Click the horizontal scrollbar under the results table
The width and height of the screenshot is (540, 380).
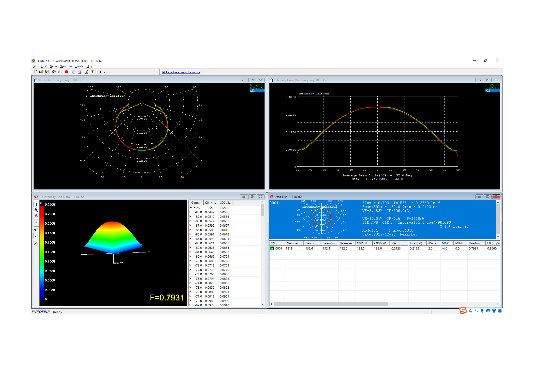pos(331,304)
